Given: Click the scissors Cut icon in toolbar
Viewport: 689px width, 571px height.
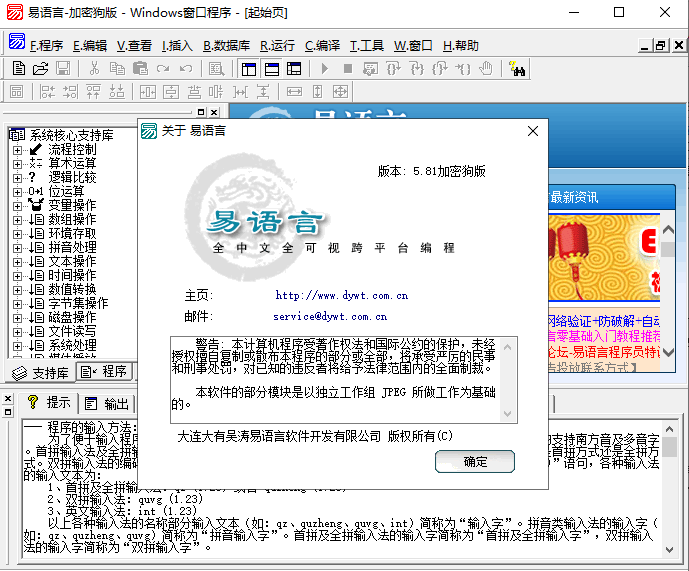Looking at the screenshot, I should [93, 69].
